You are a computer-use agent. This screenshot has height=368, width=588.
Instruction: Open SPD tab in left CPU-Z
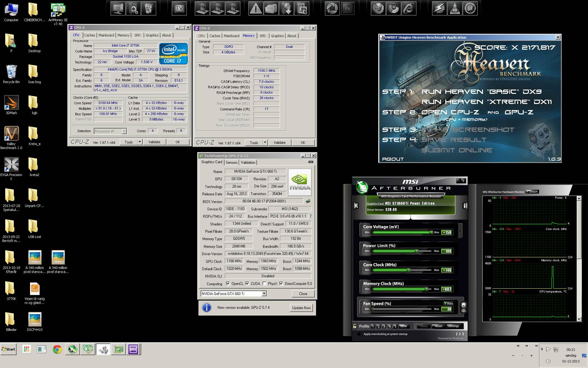pyautogui.click(x=137, y=35)
